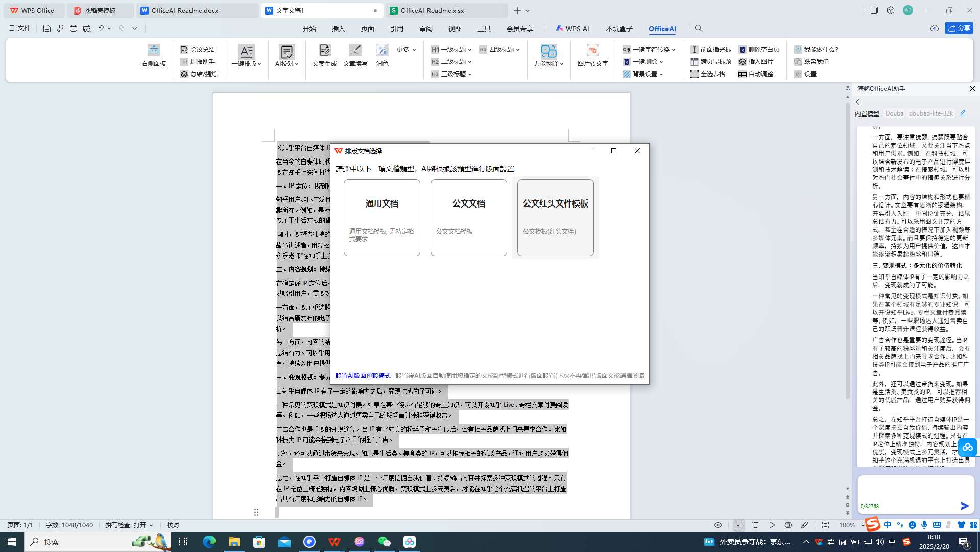This screenshot has height=552, width=980.
Task: Click 全选表格 select all tables
Action: click(x=708, y=74)
